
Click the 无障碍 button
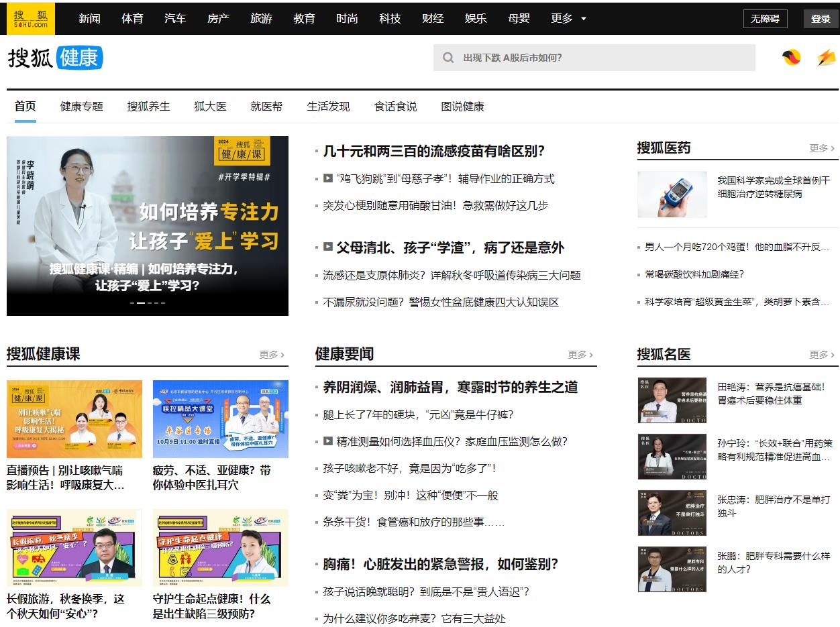766,19
